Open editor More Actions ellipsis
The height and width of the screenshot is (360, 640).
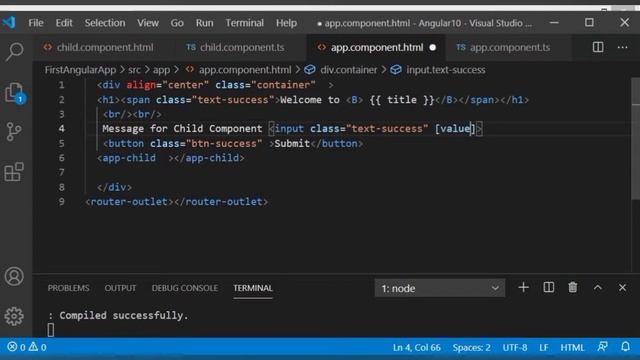[x=622, y=47]
